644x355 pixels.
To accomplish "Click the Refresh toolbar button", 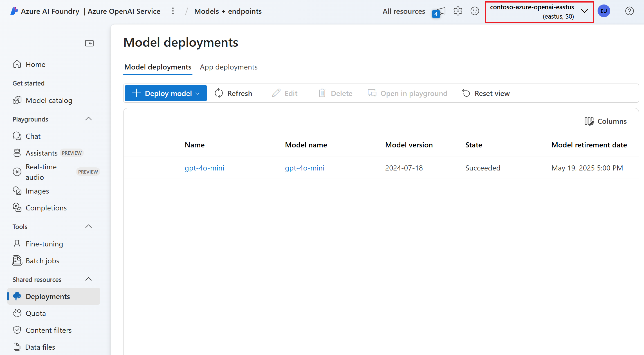I will click(x=233, y=93).
